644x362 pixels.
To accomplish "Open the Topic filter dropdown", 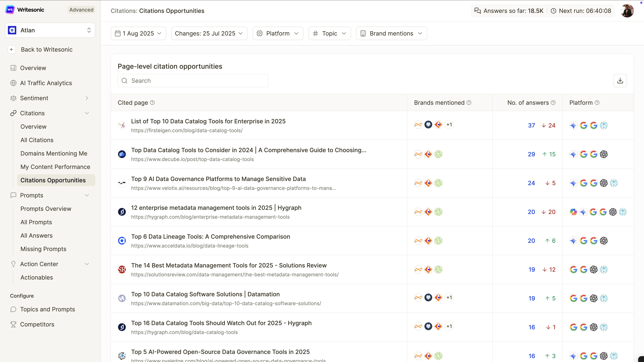I will 330,34.
